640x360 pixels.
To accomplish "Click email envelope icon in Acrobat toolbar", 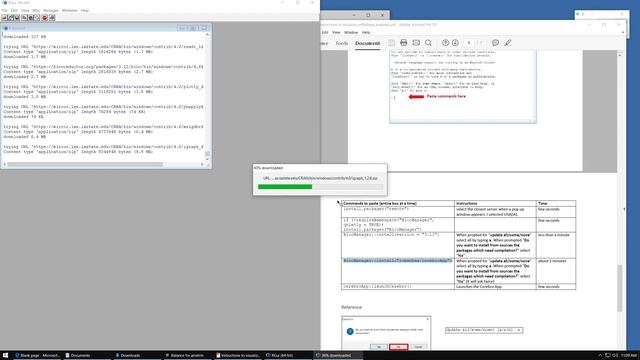I will point(416,42).
